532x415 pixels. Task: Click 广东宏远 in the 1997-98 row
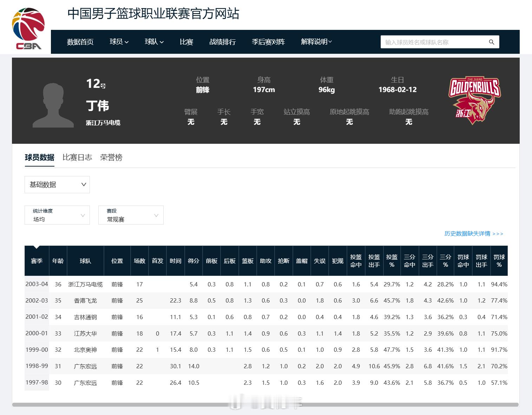[x=85, y=383]
